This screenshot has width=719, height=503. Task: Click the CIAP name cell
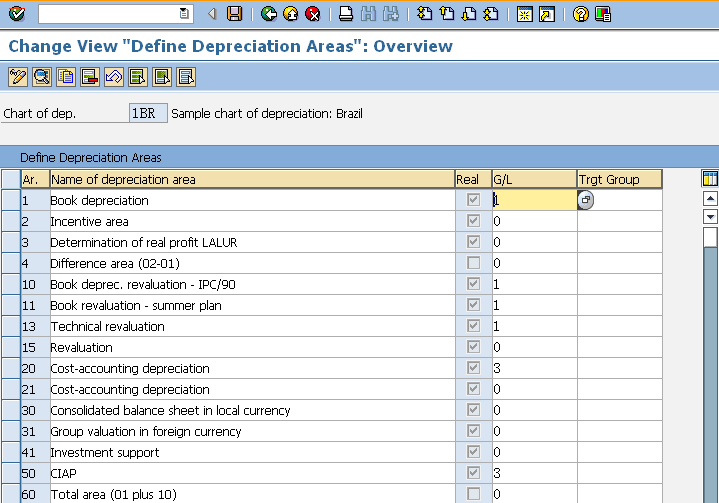252,473
